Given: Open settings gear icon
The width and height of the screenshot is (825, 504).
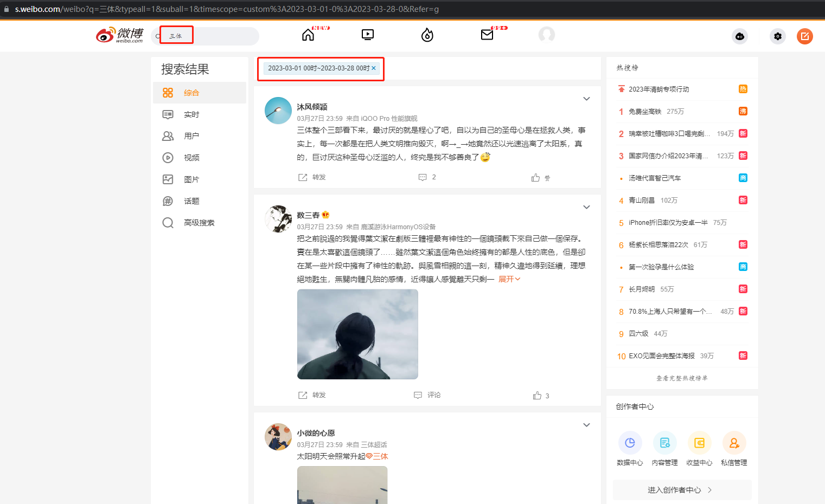Looking at the screenshot, I should pos(778,36).
